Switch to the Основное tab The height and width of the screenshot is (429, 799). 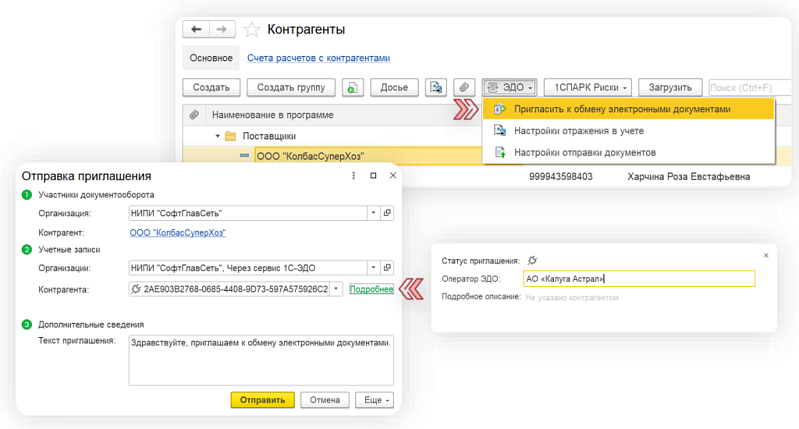[211, 58]
